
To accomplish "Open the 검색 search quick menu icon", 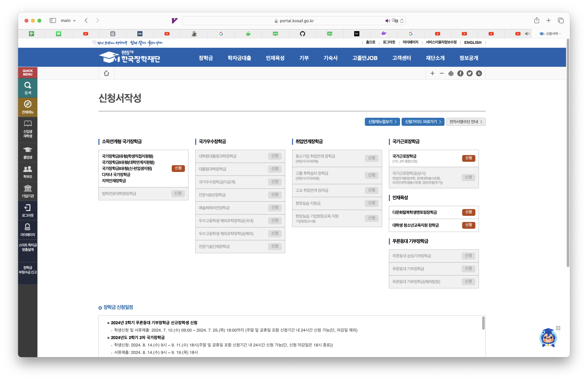I will point(28,88).
